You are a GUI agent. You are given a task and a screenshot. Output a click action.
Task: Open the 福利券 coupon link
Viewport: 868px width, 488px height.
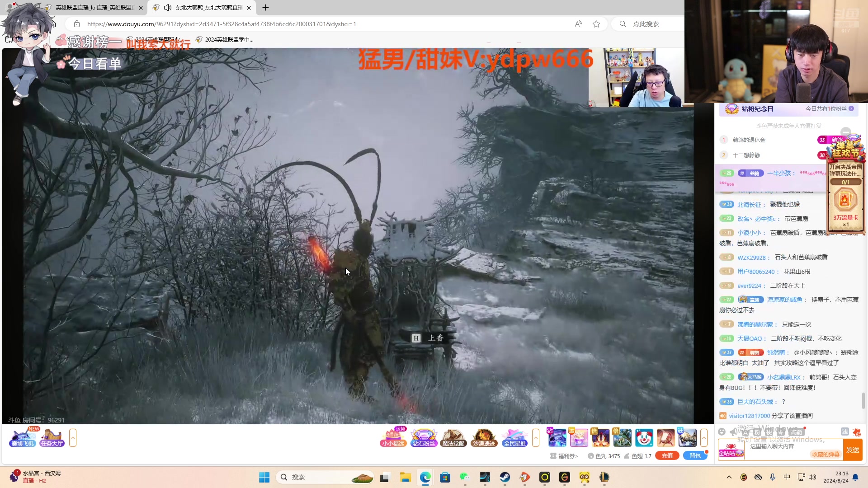point(564,456)
